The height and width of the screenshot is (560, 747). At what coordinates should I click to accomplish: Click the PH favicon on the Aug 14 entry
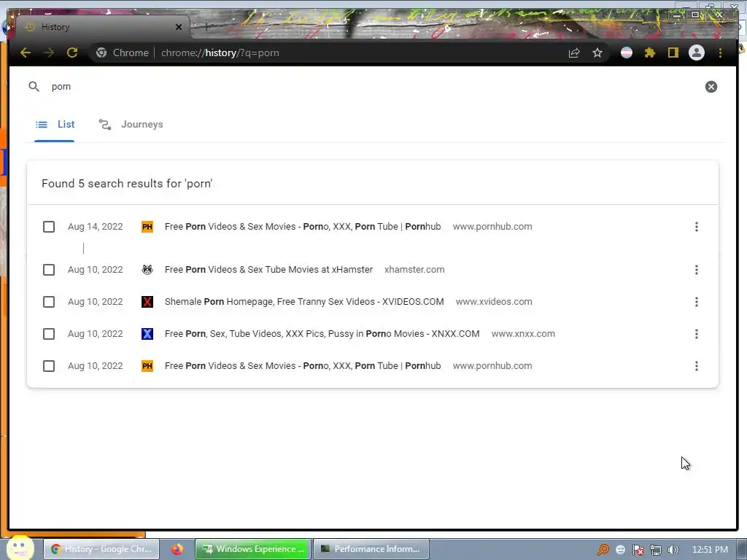pyautogui.click(x=147, y=227)
